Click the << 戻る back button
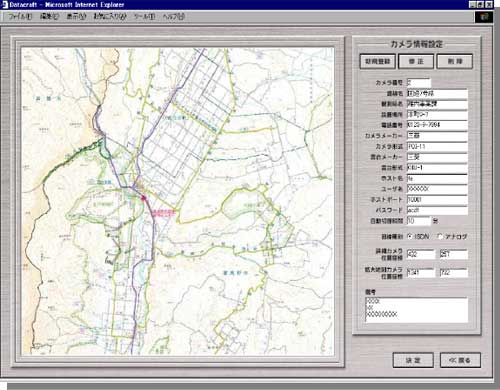This screenshot has width=500, height=390. point(460,360)
